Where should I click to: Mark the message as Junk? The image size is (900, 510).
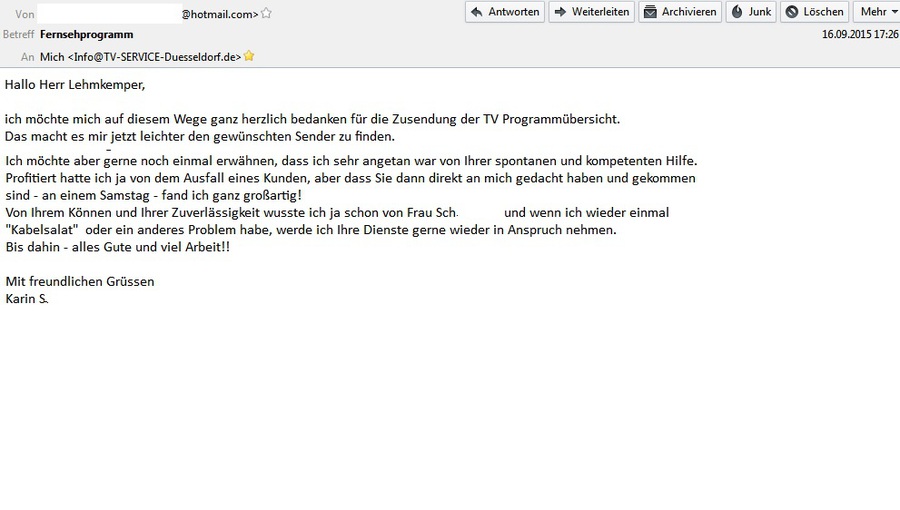click(x=751, y=12)
